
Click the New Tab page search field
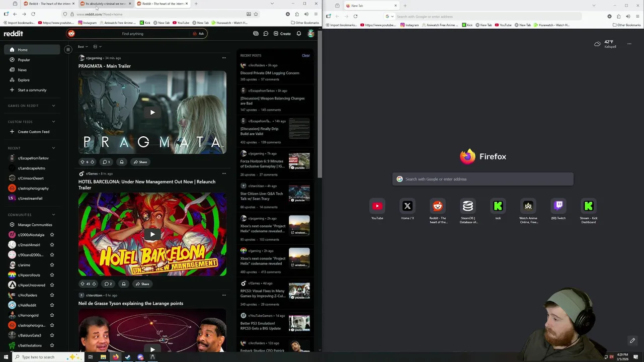tap(483, 179)
